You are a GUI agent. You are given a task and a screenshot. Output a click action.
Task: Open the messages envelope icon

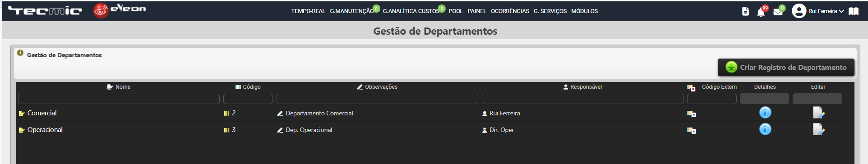tap(778, 12)
